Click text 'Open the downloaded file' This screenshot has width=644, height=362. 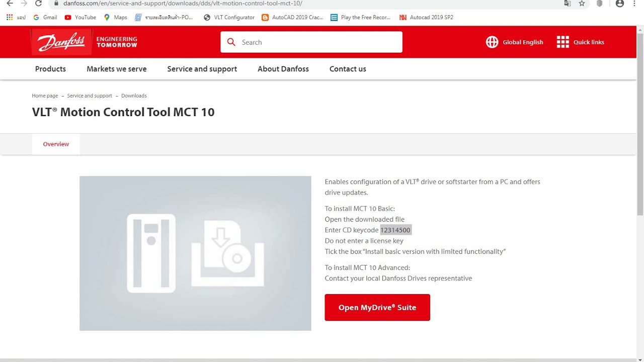click(x=365, y=219)
